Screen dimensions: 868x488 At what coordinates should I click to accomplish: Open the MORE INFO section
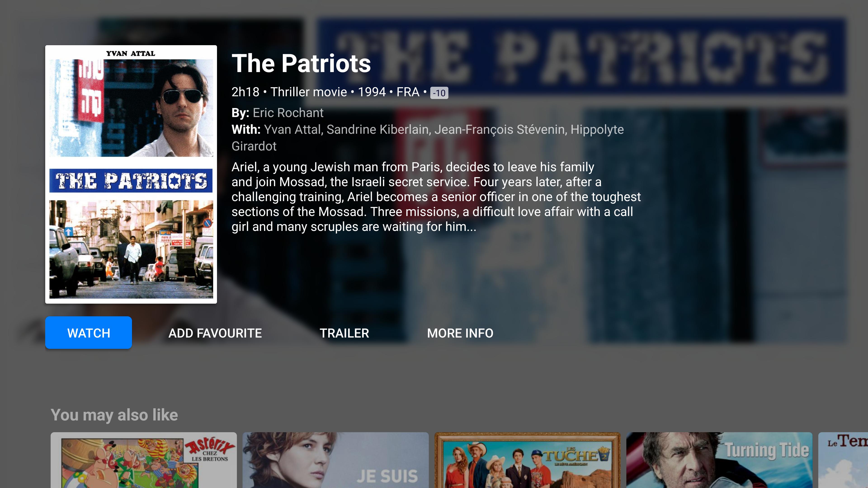460,333
